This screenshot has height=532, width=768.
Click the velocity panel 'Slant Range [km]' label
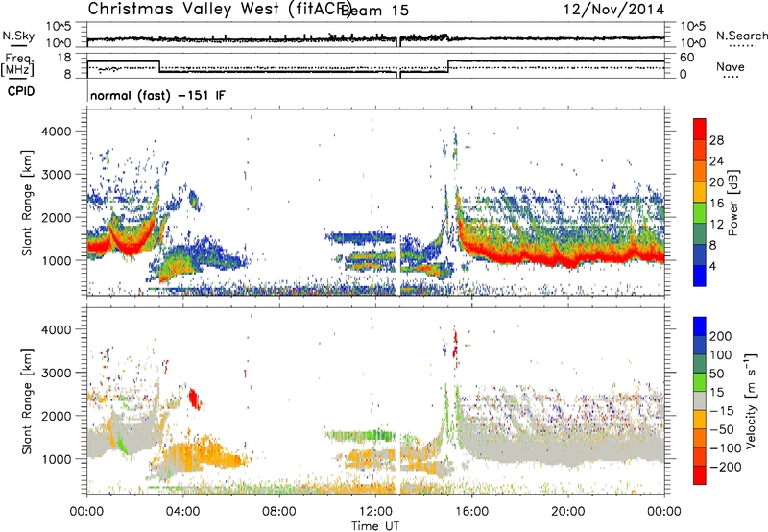27,400
